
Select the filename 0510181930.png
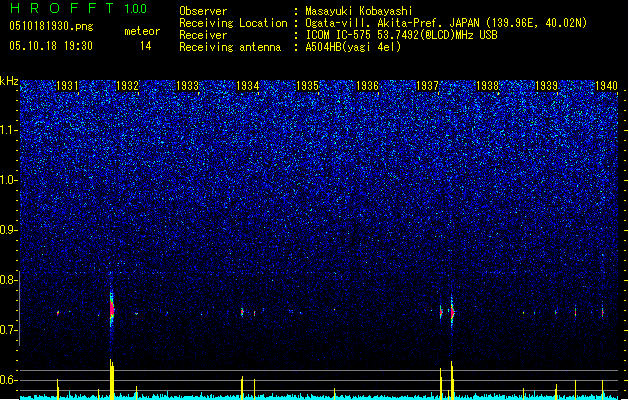[x=51, y=26]
